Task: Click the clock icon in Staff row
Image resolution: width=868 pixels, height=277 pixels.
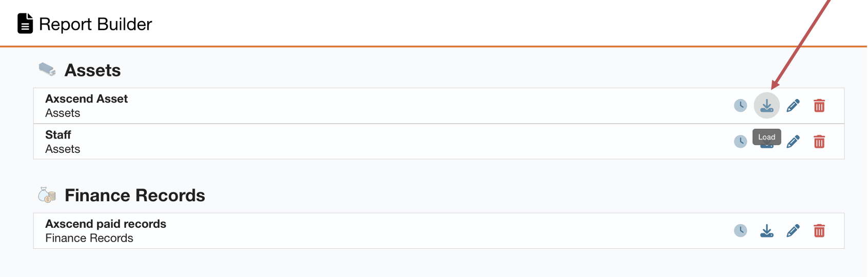Action: click(740, 142)
